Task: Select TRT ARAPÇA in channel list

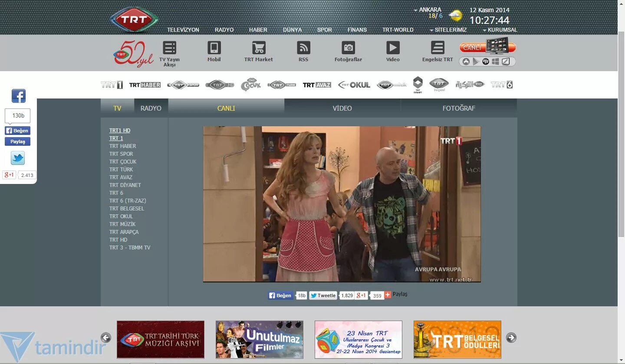Action: 124,232
